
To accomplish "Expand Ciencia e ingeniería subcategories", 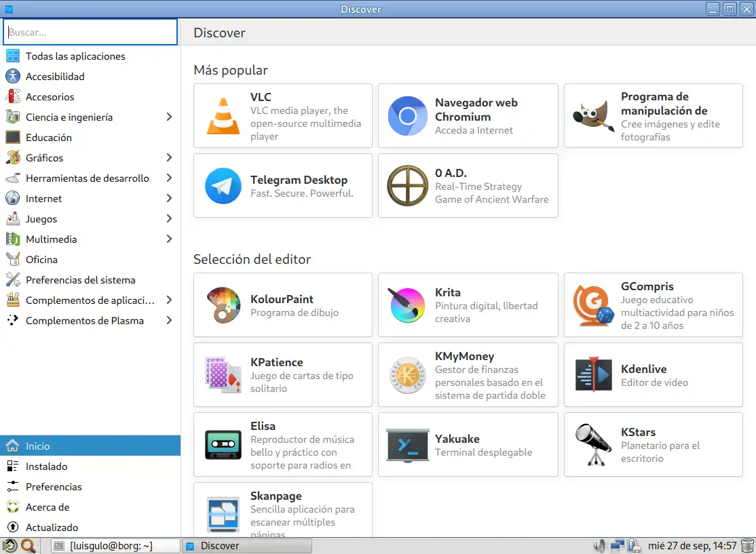I will (x=169, y=117).
